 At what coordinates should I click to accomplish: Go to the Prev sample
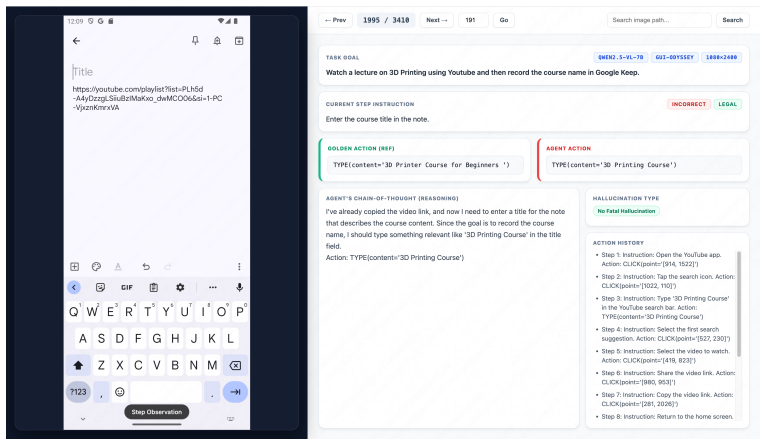pos(336,20)
